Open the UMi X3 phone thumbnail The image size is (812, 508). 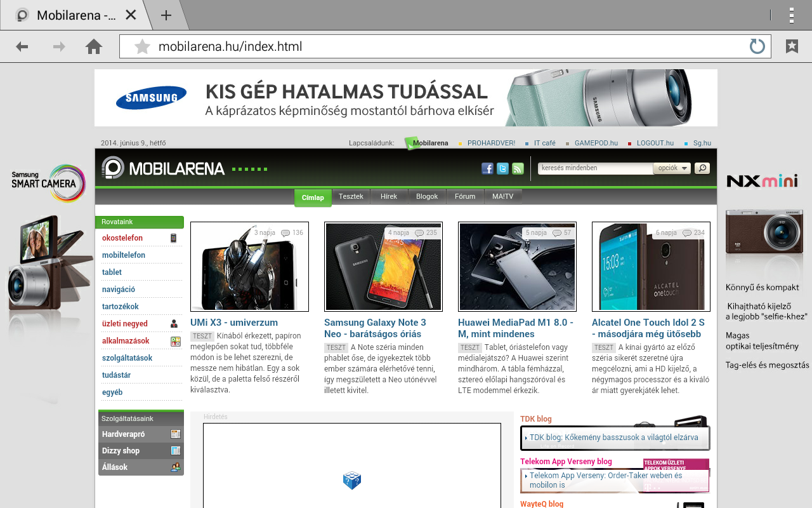249,267
